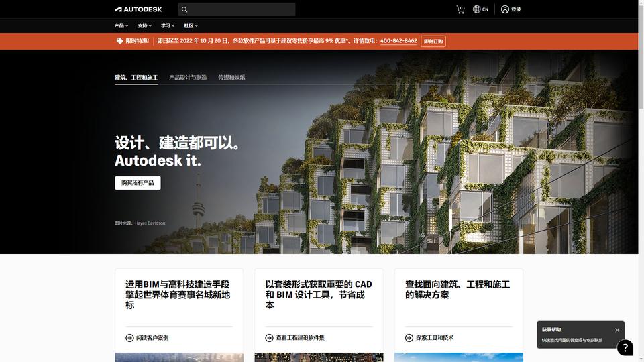Screen dimensions: 644x362
Task: Open the question mark help button
Action: tap(625, 348)
